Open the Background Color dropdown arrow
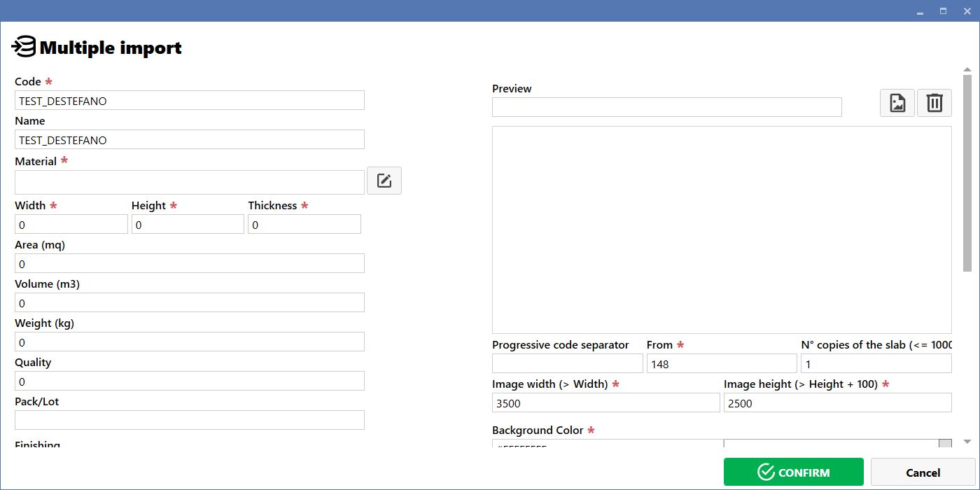Image resolution: width=980 pixels, height=490 pixels. (x=945, y=443)
